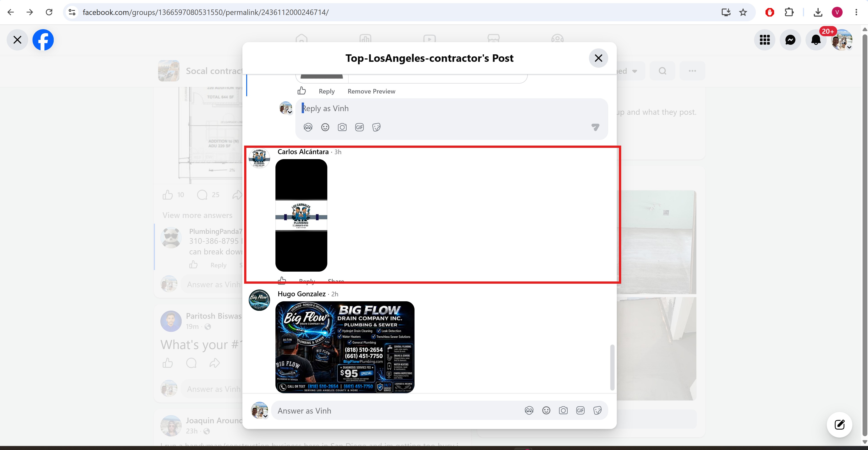Like the comment above the reply box

(x=301, y=91)
